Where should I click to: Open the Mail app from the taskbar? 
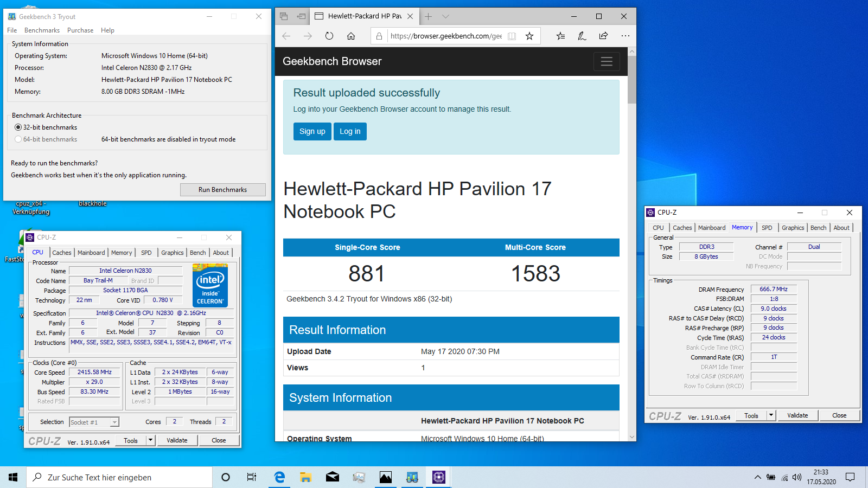pyautogui.click(x=333, y=477)
